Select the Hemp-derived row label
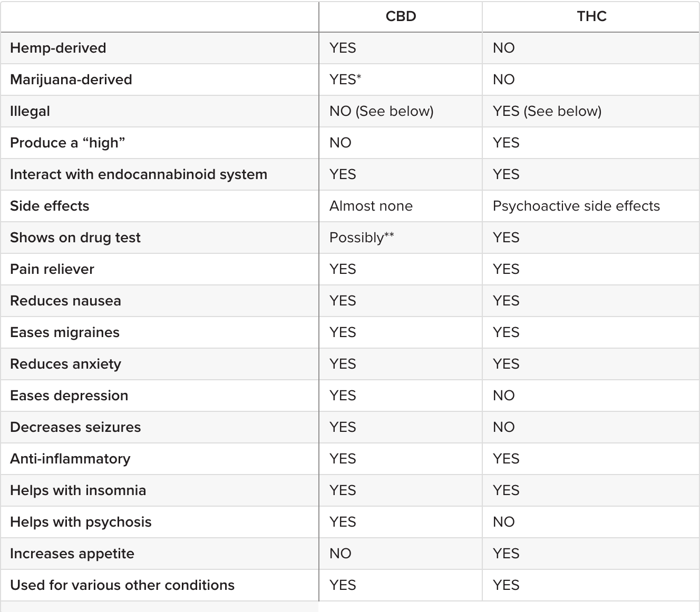The height and width of the screenshot is (612, 700). pos(58,48)
